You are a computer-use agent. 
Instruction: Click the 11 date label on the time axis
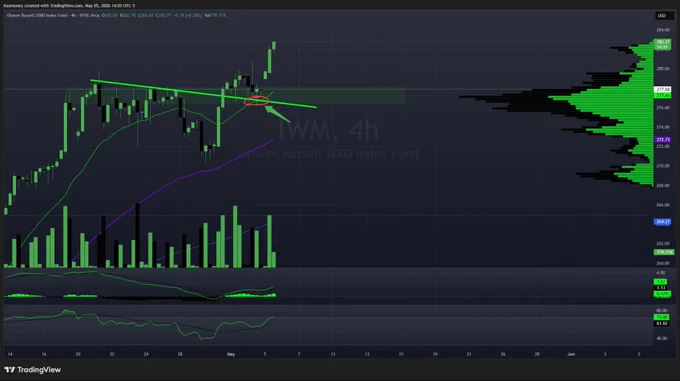(x=333, y=354)
